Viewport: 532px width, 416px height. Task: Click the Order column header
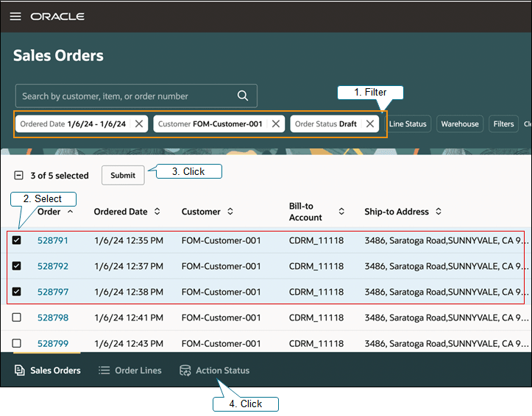(49, 212)
